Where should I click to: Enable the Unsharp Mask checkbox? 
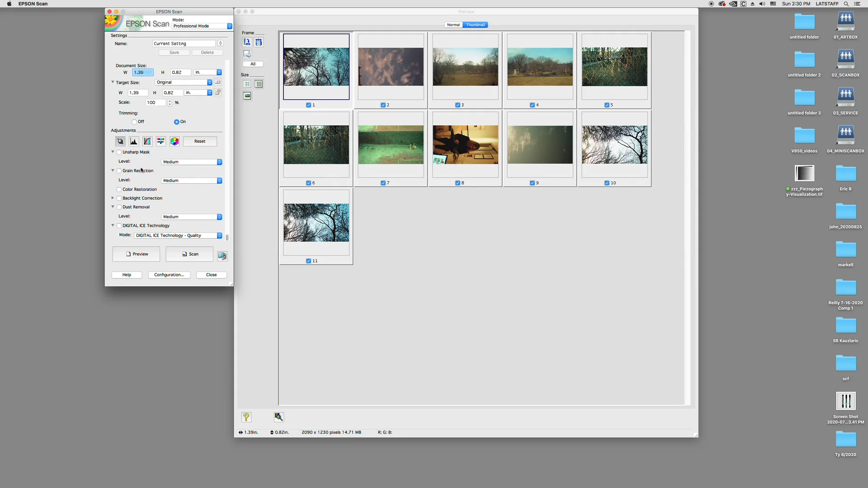[x=119, y=152]
